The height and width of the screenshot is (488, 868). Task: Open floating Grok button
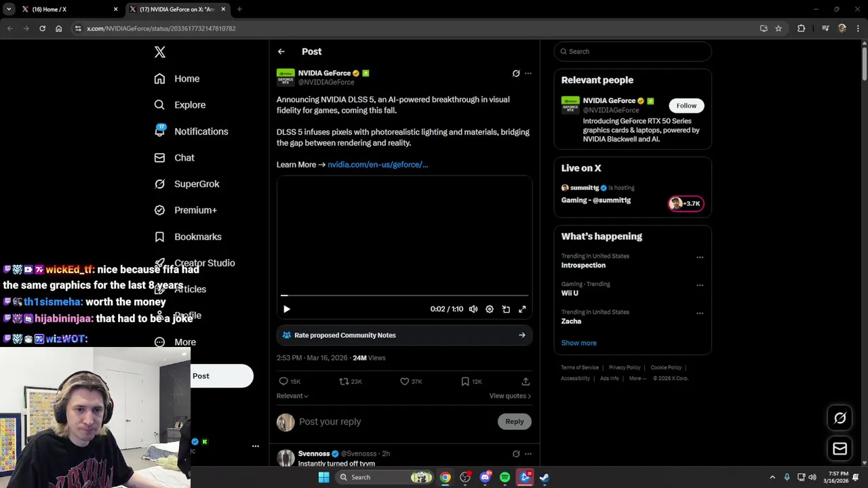tap(840, 418)
